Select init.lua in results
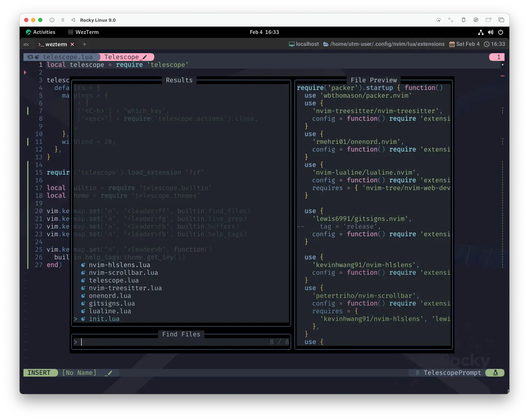The image size is (529, 420). [104, 319]
